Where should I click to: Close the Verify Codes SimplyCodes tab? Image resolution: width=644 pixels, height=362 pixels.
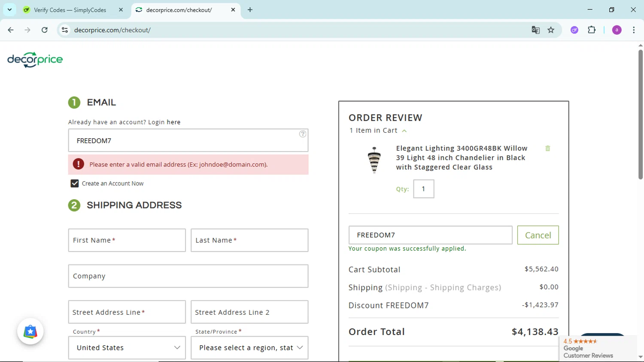[121, 10]
